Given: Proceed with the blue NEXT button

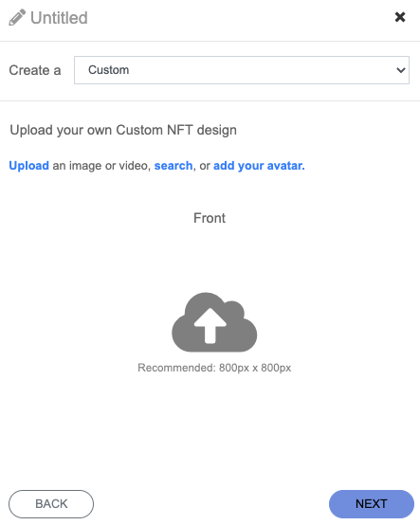Looking at the screenshot, I should coord(372,504).
